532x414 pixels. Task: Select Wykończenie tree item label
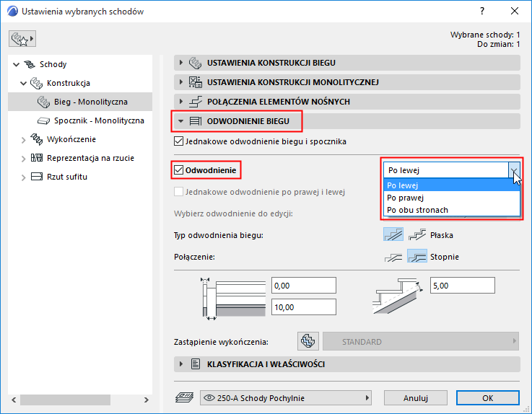click(x=71, y=139)
